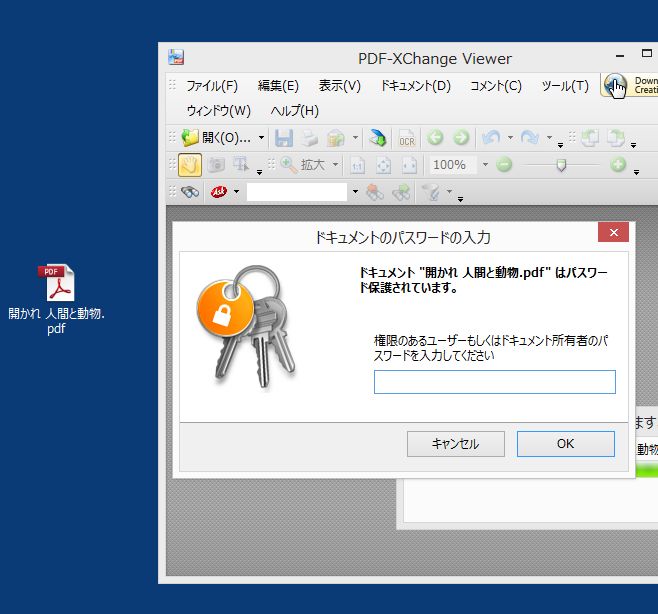Close the password dialog with red X
Screen dimensions: 658x614
613,232
